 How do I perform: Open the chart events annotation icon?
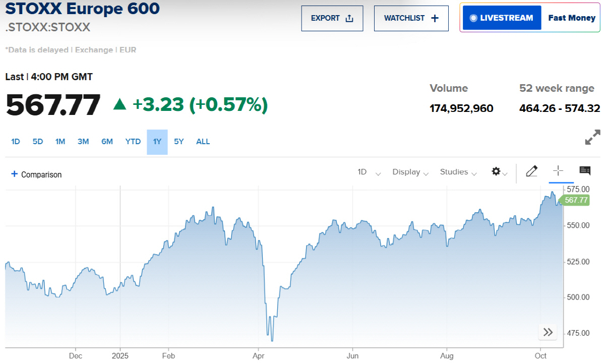584,171
